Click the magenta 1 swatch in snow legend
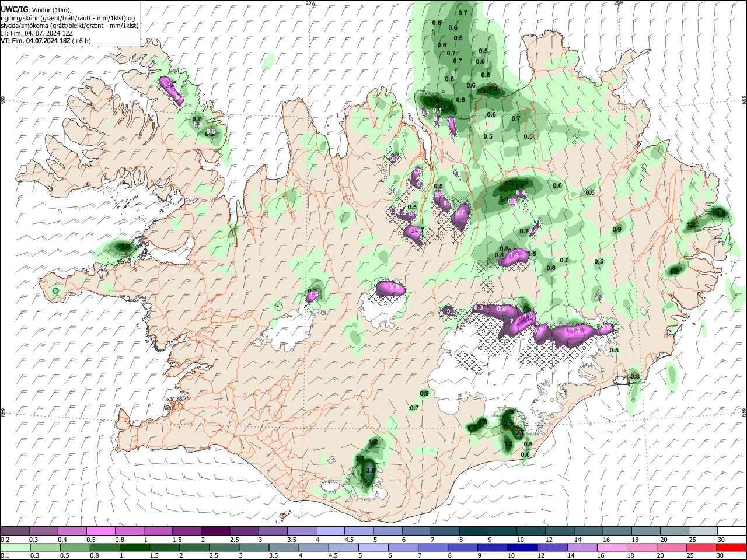 click(158, 531)
